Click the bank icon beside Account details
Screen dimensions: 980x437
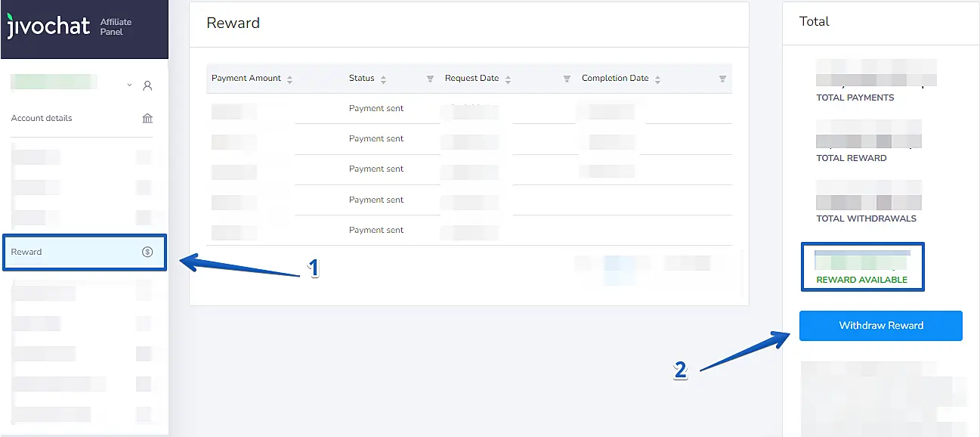click(147, 118)
